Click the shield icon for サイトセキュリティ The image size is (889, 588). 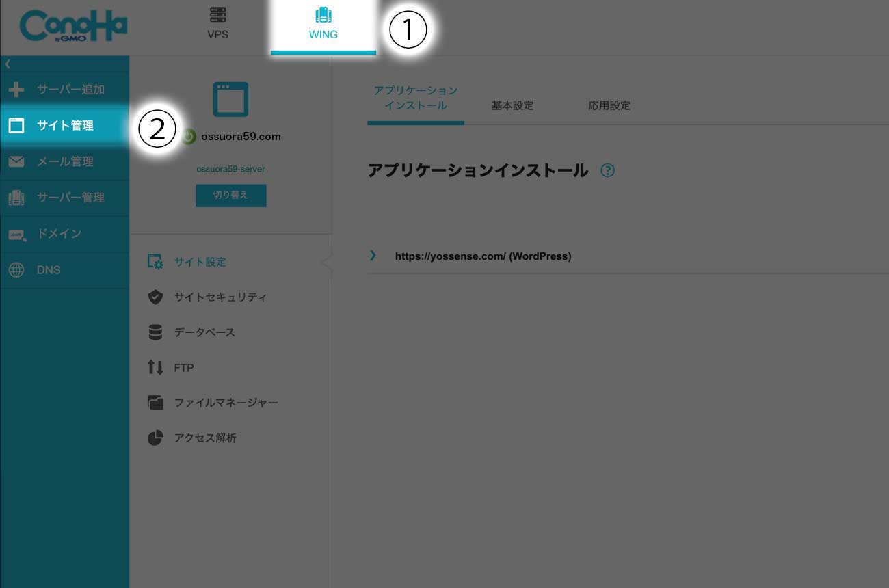click(x=155, y=297)
